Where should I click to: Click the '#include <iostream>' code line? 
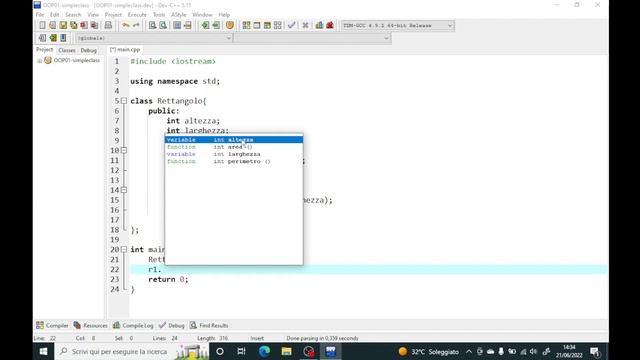click(x=173, y=61)
